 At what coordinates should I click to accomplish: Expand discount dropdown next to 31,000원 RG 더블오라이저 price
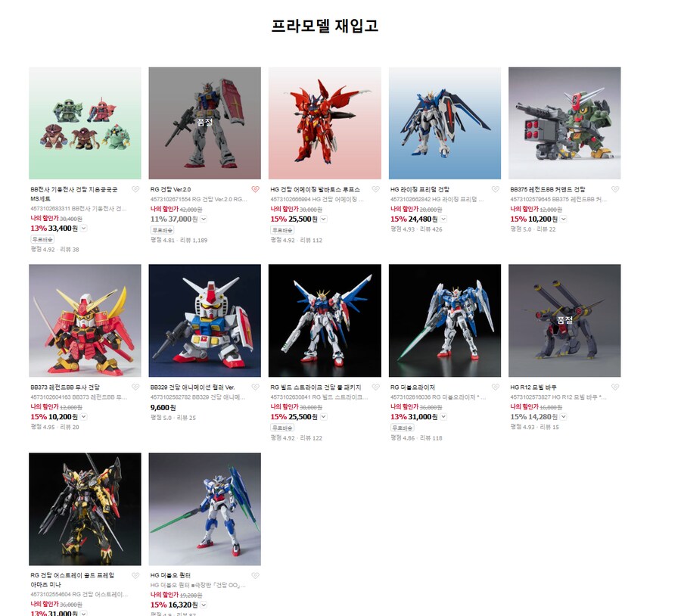[x=443, y=417]
